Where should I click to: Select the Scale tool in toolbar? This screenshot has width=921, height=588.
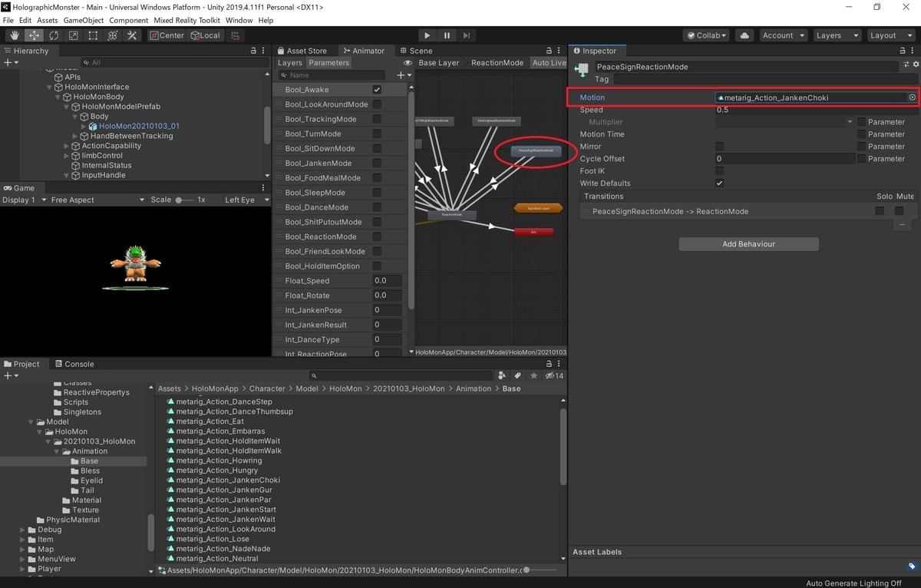[74, 35]
